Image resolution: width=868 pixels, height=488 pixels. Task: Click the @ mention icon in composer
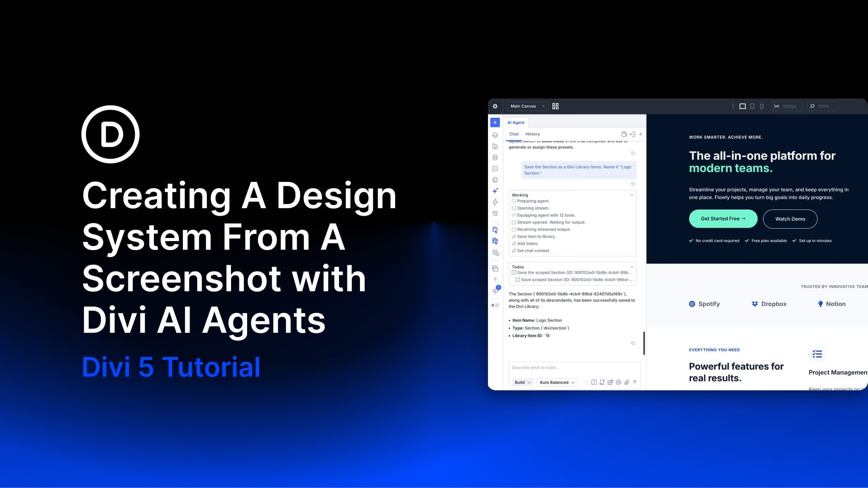618,382
